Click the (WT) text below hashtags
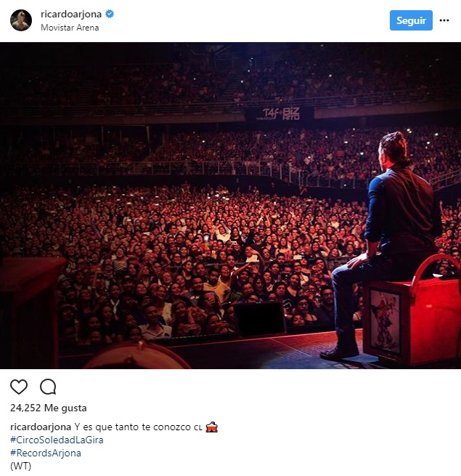Viewport: 461px width, 476px height. [x=21, y=466]
